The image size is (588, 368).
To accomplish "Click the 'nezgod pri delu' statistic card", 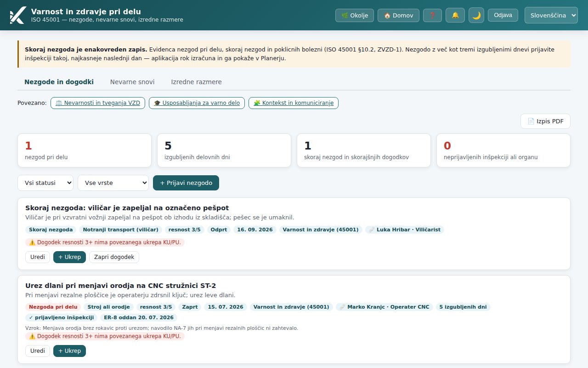I will click(85, 150).
